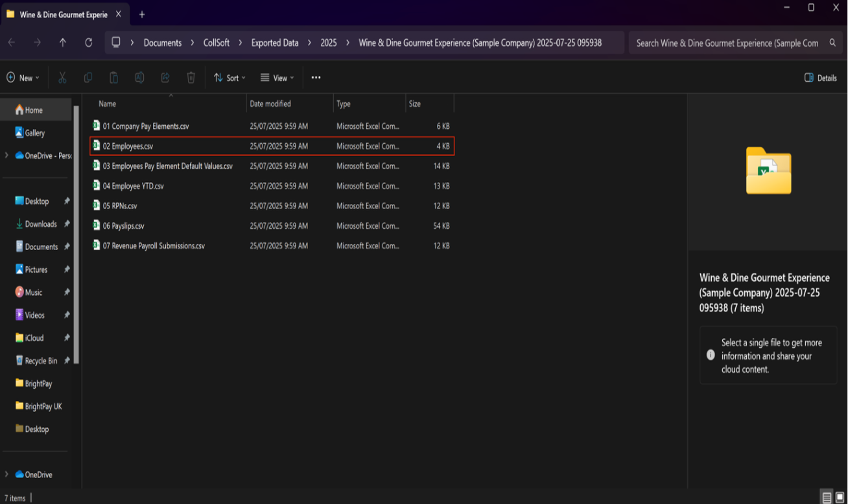Open the Sort dropdown menu
The height and width of the screenshot is (504, 848).
[x=230, y=78]
